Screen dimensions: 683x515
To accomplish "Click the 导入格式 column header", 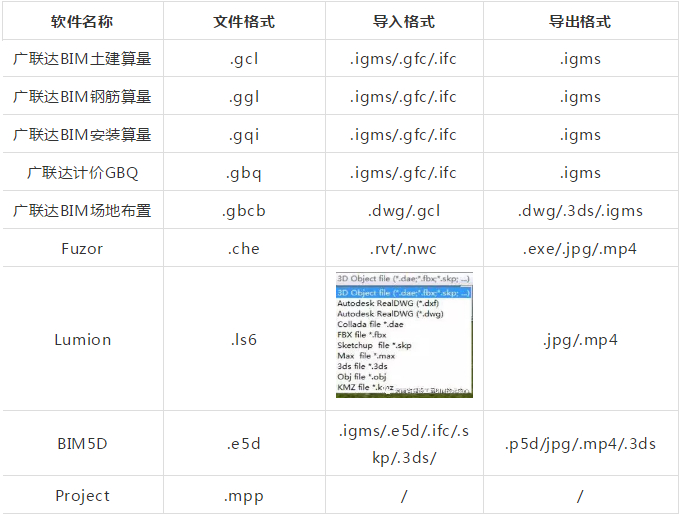I will pos(404,21).
